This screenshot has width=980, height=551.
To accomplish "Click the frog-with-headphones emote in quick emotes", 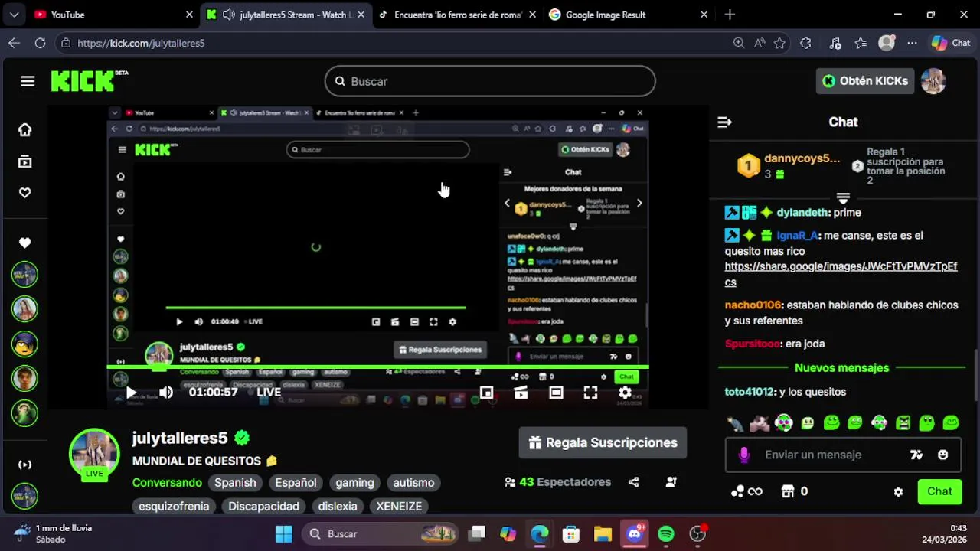I will [783, 422].
